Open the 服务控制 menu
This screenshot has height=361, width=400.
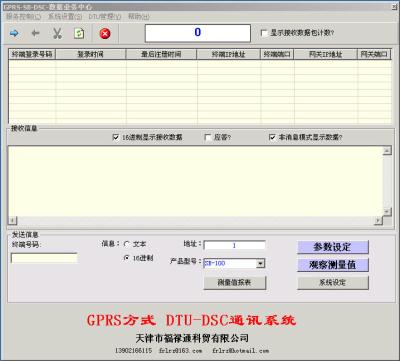(23, 16)
